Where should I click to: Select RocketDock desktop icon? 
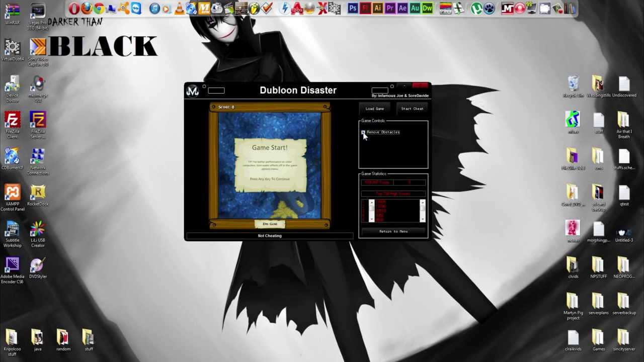[38, 195]
